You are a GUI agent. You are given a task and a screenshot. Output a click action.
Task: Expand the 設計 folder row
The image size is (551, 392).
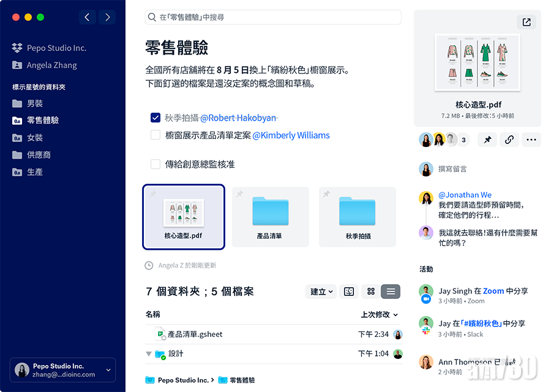click(x=149, y=354)
